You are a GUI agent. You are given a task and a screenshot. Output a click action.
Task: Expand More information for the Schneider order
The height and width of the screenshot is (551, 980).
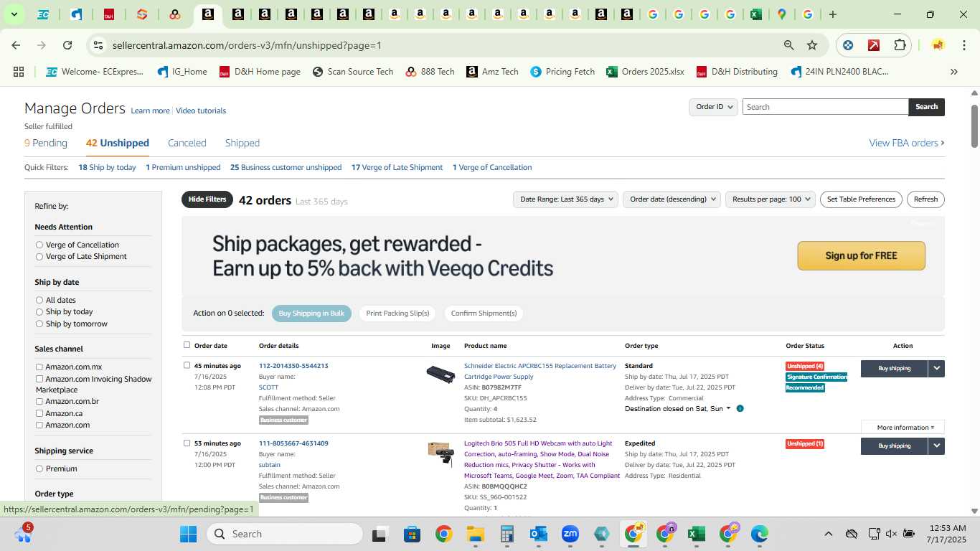903,428
